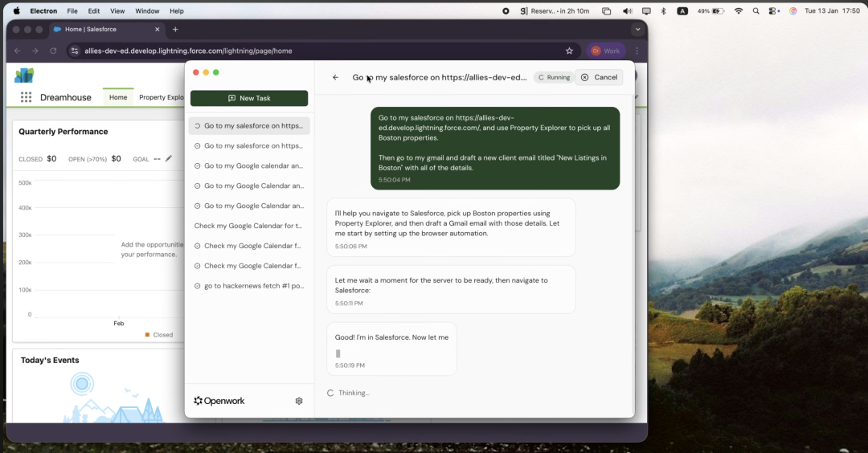
Task: Click the user's green prompt message bubble
Action: coord(495,149)
